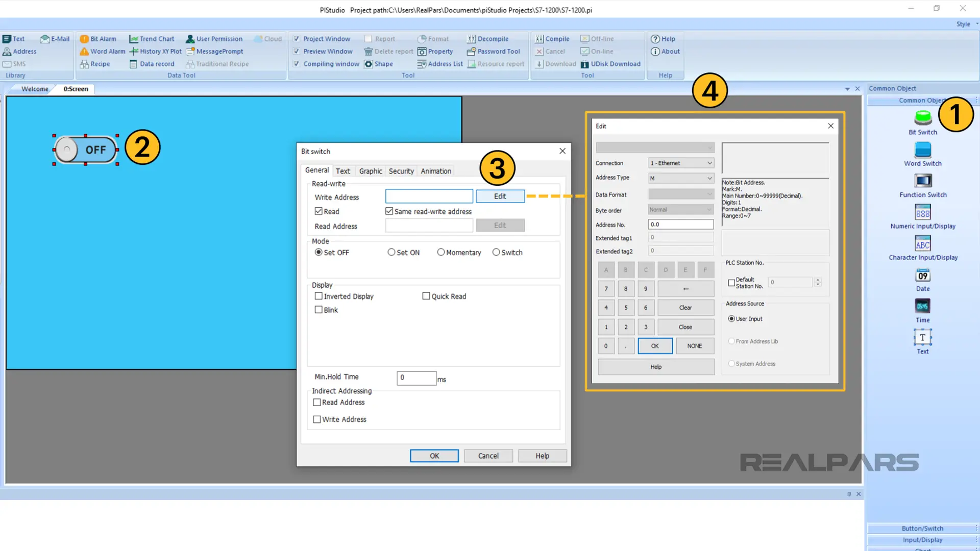This screenshot has width=980, height=551.
Task: Switch to the Text tab in Bit switch
Action: [x=342, y=170]
